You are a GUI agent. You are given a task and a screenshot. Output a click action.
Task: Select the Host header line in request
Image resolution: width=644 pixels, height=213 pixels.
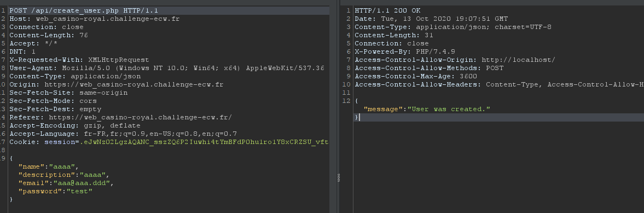click(95, 19)
